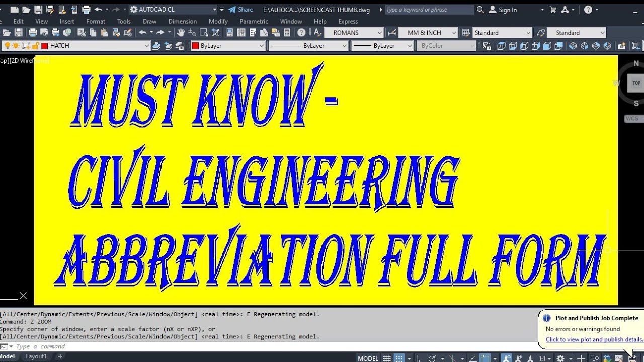Click the Create Camera icon
644x362 pixels.
622,46
